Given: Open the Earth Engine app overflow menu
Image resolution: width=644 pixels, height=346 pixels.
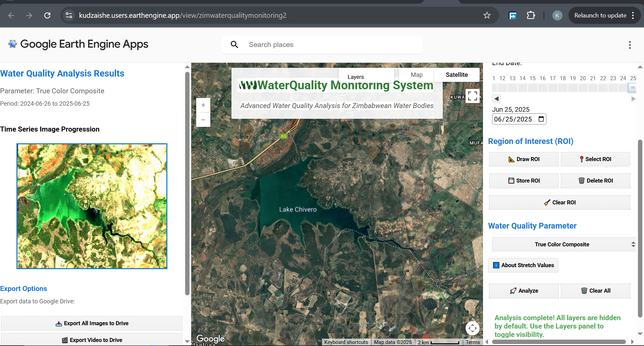Looking at the screenshot, I should pyautogui.click(x=630, y=45).
